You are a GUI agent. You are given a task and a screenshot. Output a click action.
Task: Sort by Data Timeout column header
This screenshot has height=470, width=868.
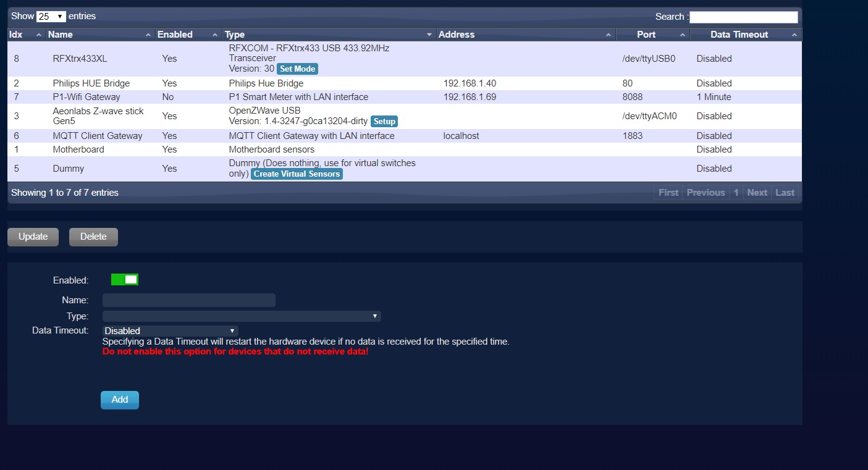(746, 35)
